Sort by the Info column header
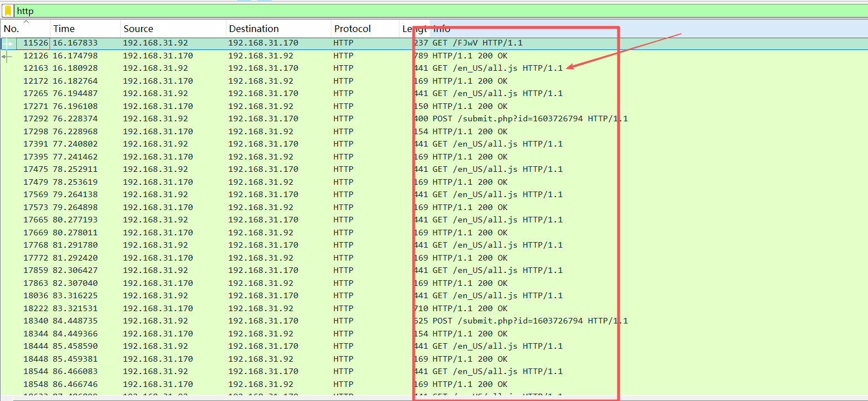This screenshot has height=401, width=868. [649, 29]
